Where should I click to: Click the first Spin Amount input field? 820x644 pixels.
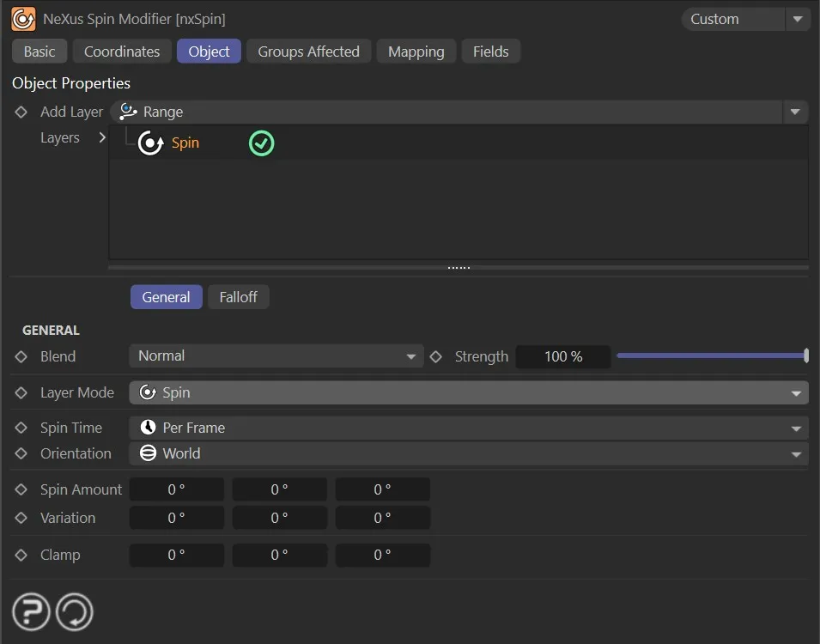176,489
